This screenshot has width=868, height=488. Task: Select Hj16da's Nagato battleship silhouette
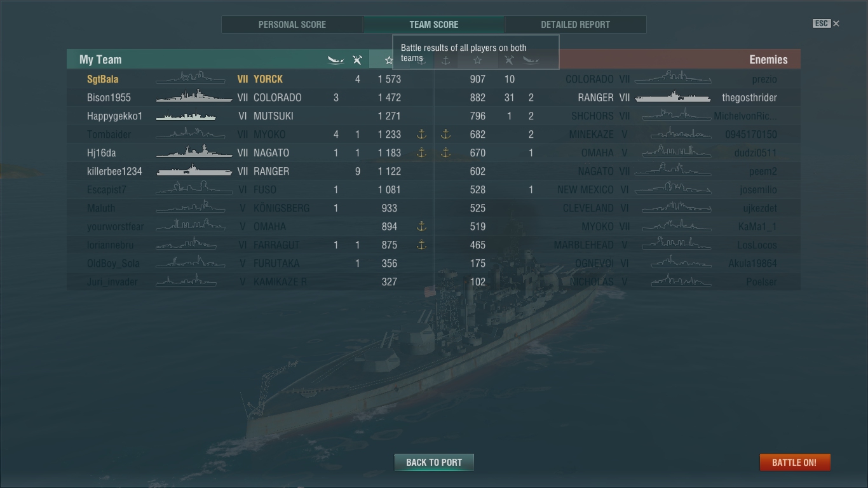194,152
